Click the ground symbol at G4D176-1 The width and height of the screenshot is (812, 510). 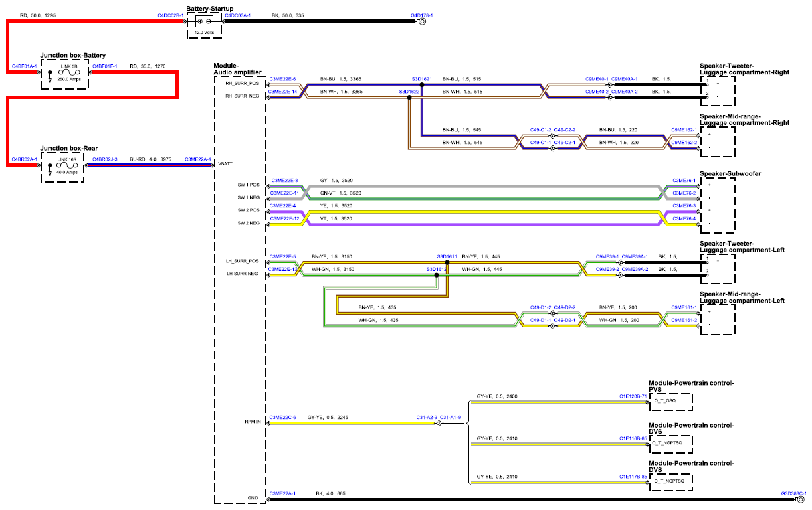pyautogui.click(x=421, y=21)
